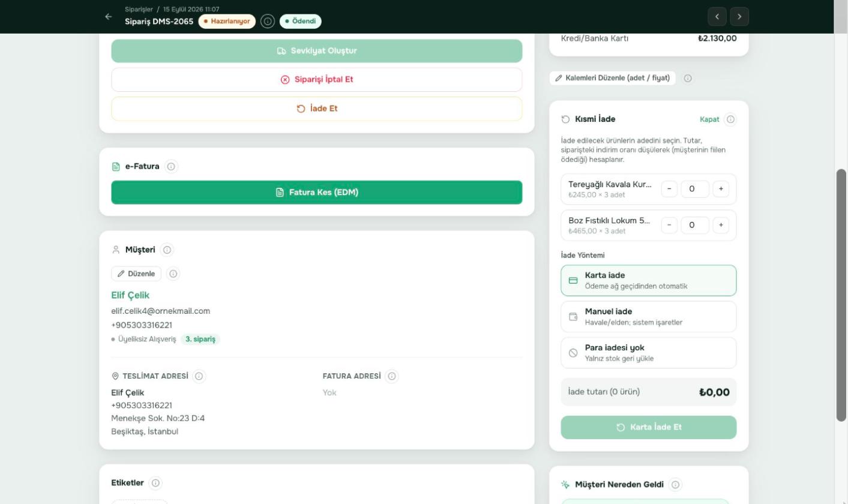Click Kredi/Banka Kartı ₺2.130,00 amount
848x504 pixels.
click(717, 38)
